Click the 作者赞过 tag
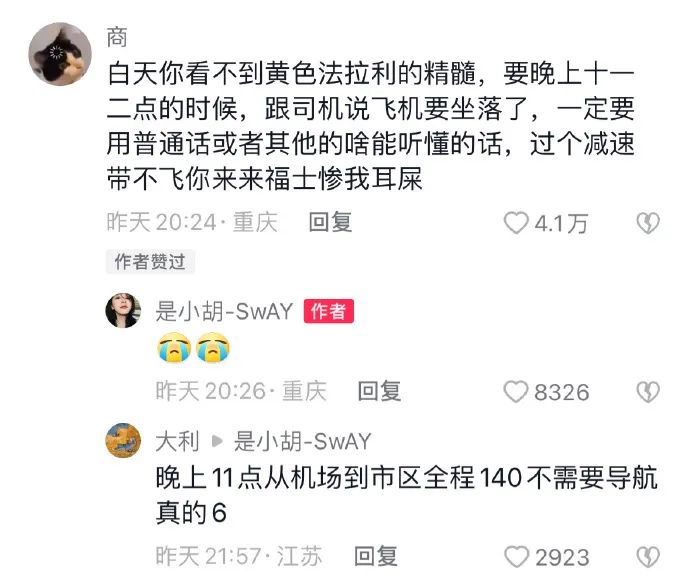690x582 pixels. coord(150,262)
